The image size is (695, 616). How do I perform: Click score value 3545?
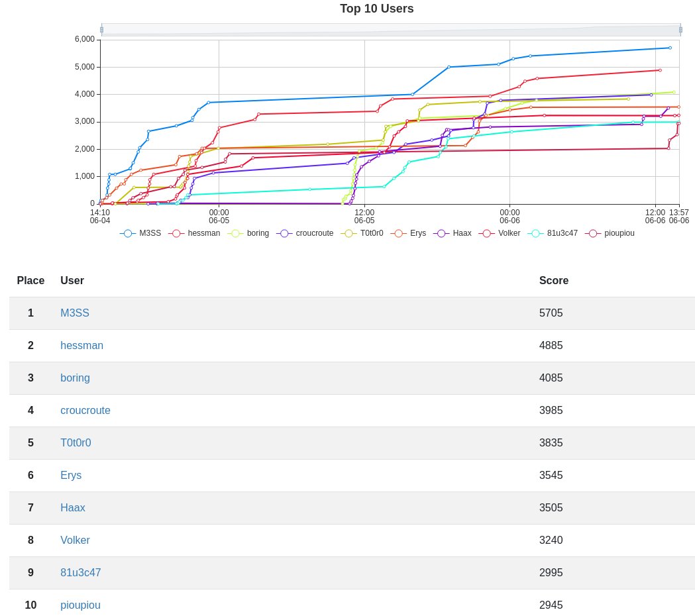(x=551, y=475)
